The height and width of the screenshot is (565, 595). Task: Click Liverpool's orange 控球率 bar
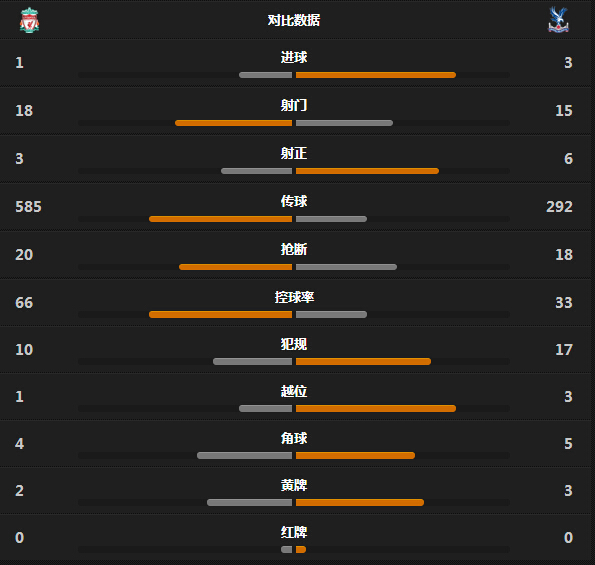220,315
